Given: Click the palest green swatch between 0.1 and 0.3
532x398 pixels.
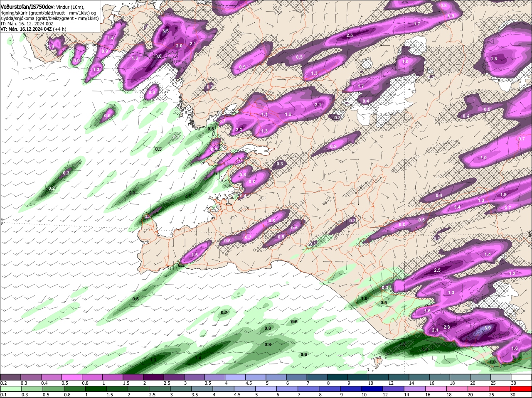Looking at the screenshot, I should (x=11, y=389).
